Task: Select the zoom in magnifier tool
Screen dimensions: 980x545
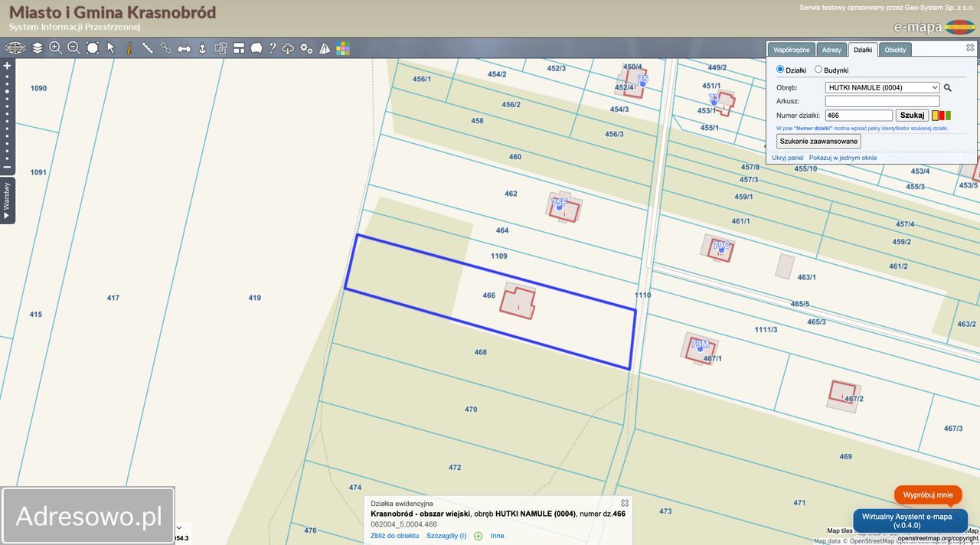Action: pos(55,48)
